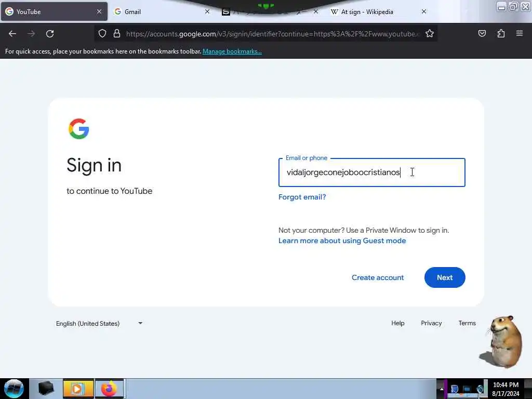Go back using the browser back arrow
This screenshot has height=399, width=532.
coord(12,34)
